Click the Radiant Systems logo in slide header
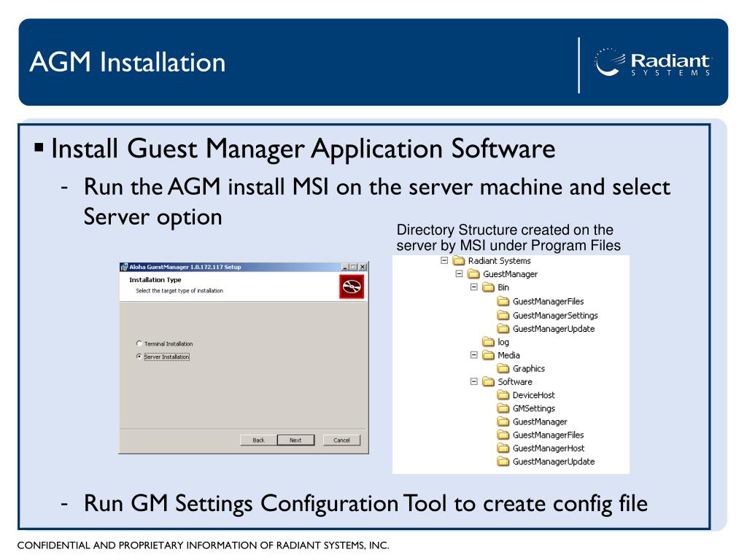 (x=654, y=65)
